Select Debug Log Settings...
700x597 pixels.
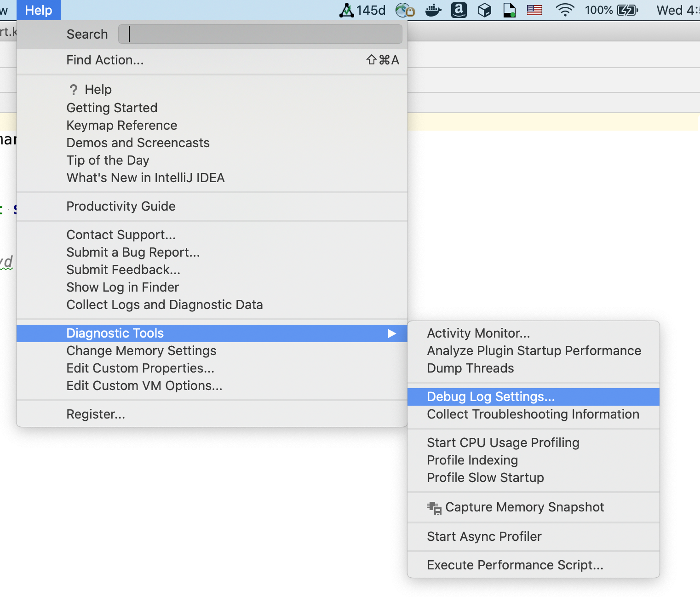[491, 396]
